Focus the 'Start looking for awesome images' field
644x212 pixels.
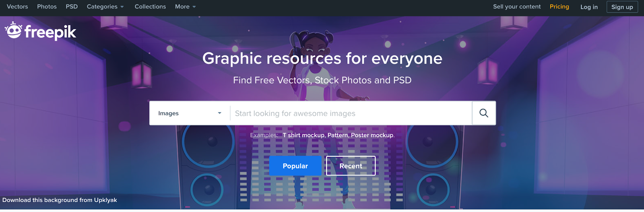[351, 113]
